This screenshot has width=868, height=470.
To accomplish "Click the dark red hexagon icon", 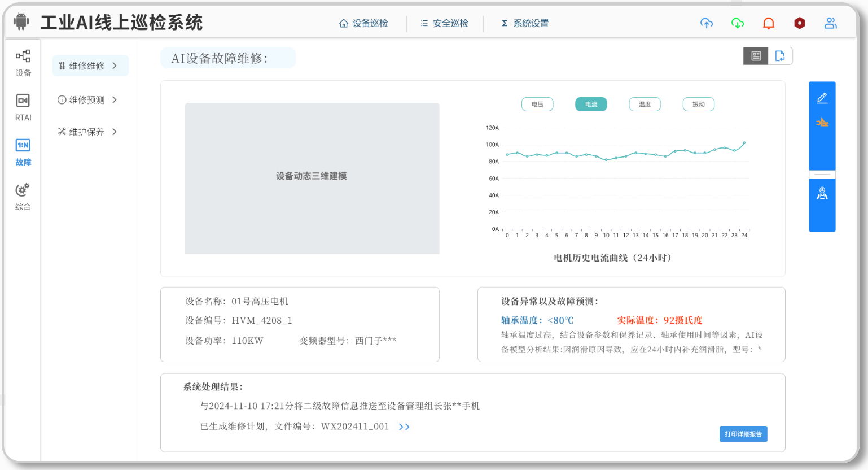I will (800, 23).
